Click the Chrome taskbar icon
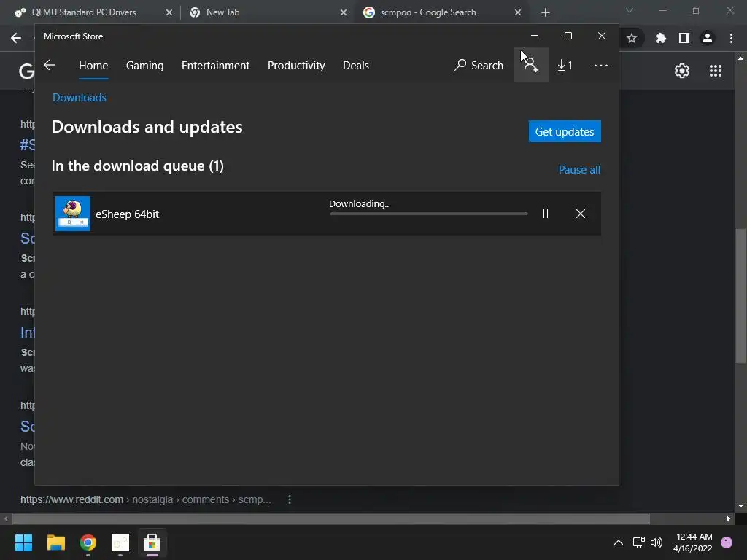The image size is (747, 560). point(88,542)
